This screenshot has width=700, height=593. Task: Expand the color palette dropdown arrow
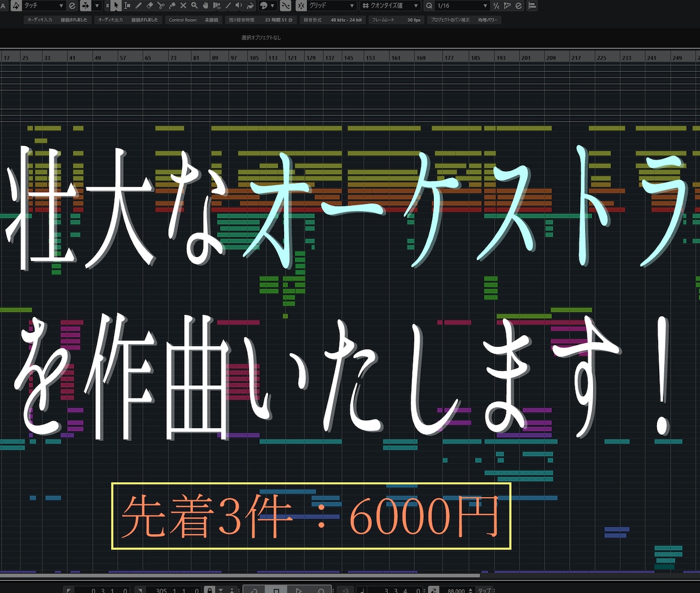click(x=272, y=6)
